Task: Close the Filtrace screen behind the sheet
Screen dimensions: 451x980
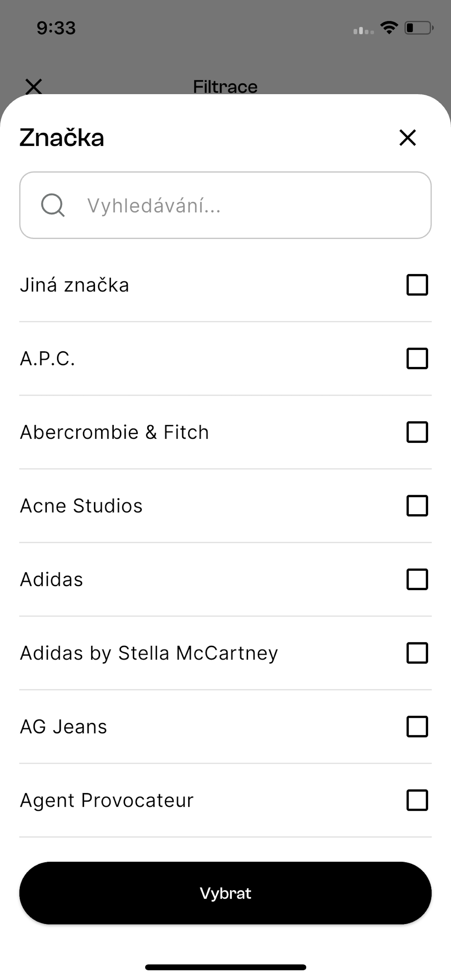Action: [x=34, y=86]
